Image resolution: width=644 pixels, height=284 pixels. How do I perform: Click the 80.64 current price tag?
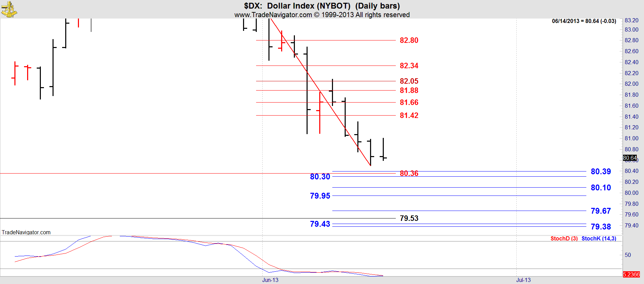[630, 158]
